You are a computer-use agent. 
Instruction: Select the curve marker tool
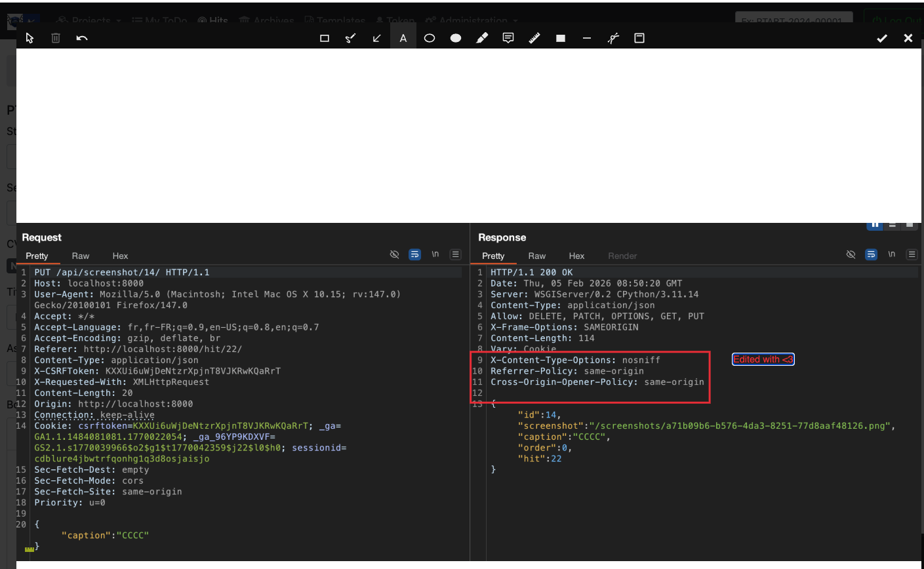click(613, 38)
